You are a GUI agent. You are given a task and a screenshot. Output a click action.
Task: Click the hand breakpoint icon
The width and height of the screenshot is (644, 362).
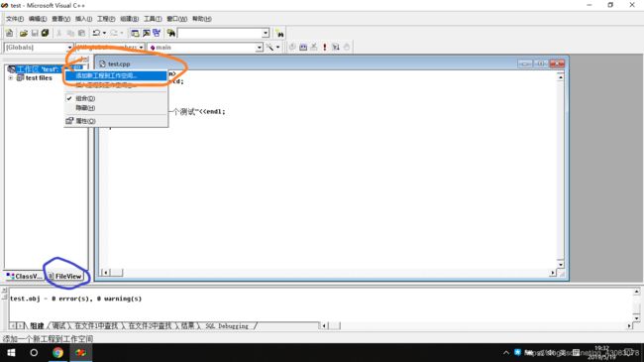point(347,47)
